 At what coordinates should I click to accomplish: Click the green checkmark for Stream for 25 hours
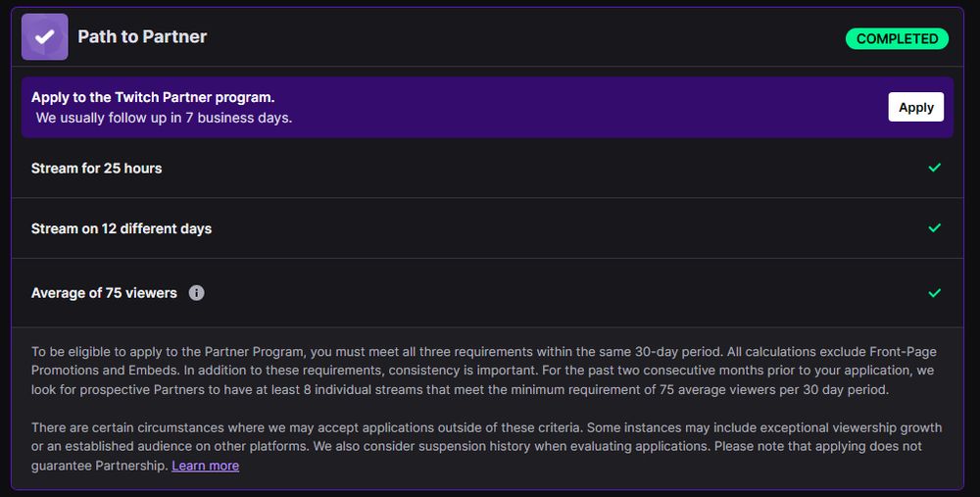click(934, 168)
